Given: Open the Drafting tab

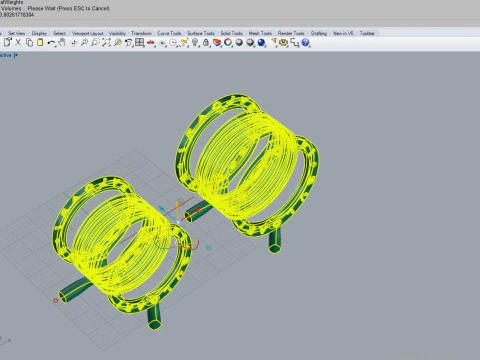Looking at the screenshot, I should coord(319,33).
